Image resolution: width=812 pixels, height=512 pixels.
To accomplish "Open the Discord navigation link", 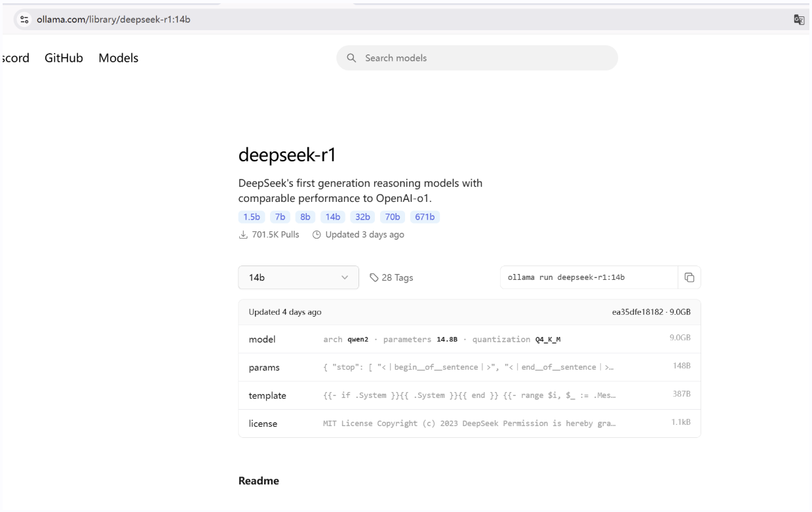I will point(15,58).
